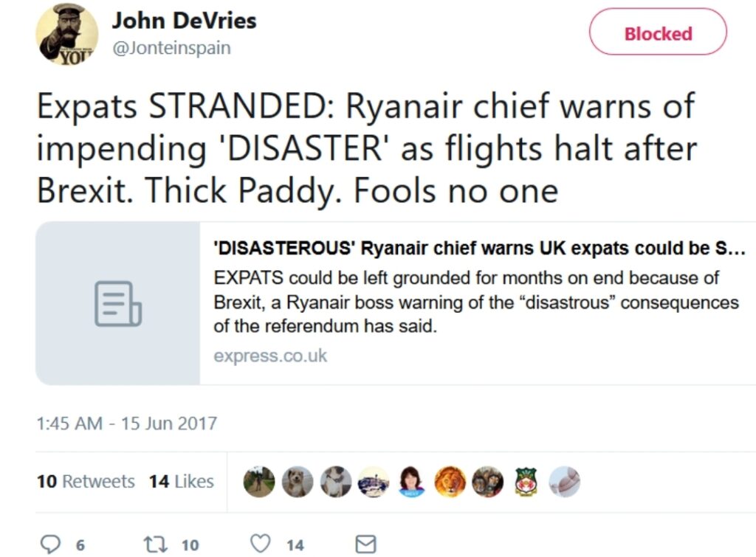The height and width of the screenshot is (557, 756).
Task: Click the first liker avatar thumbnail
Action: tap(259, 481)
